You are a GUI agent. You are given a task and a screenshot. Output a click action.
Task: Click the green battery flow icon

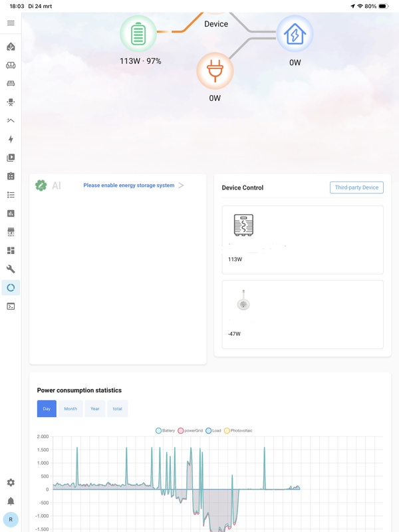click(x=138, y=34)
